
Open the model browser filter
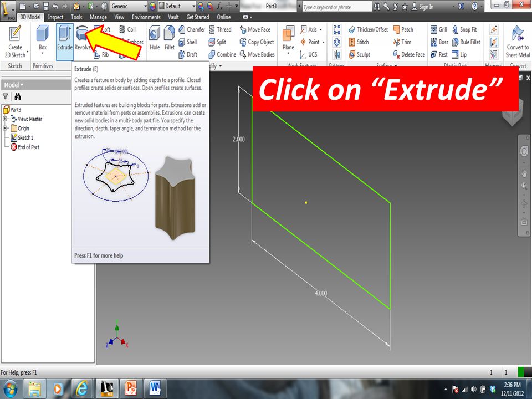[x=6, y=96]
